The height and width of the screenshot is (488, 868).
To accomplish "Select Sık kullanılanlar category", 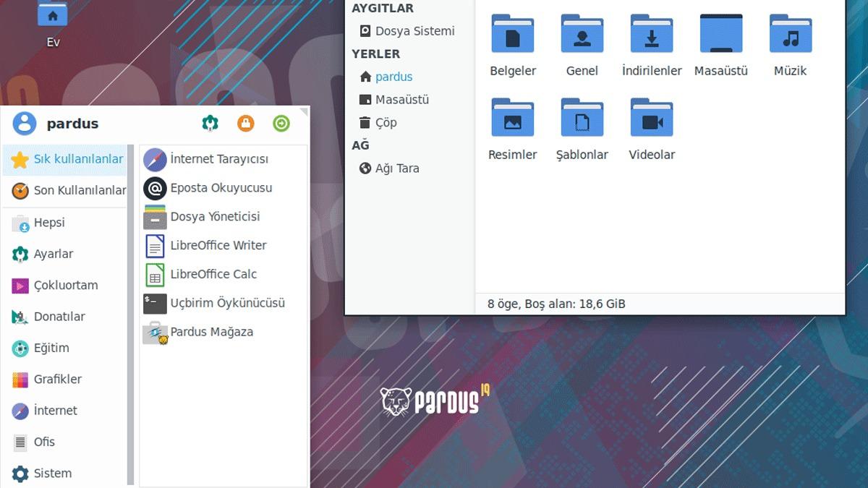I will coord(65,160).
